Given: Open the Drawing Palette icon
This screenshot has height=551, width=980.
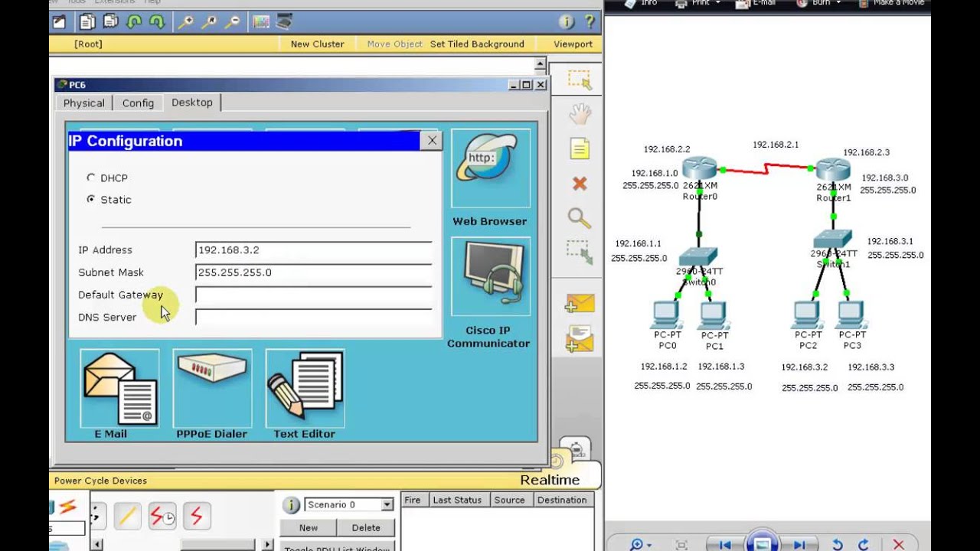Looking at the screenshot, I should (261, 22).
